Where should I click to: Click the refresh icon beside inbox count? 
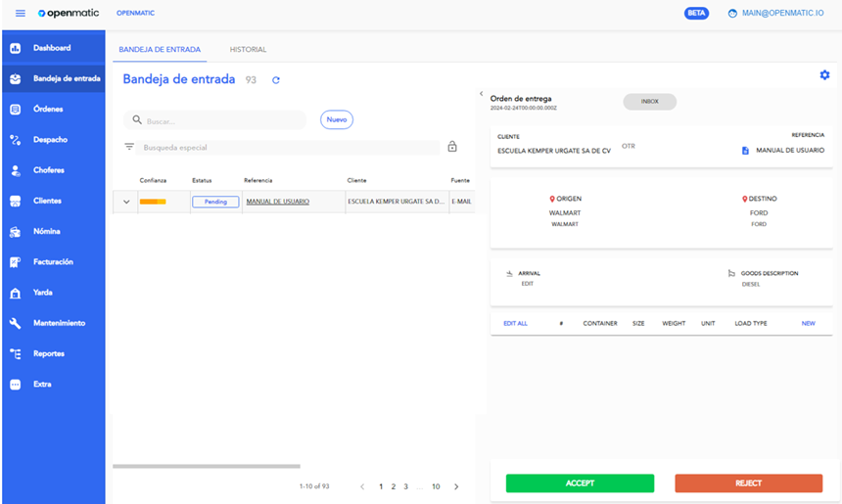click(276, 80)
